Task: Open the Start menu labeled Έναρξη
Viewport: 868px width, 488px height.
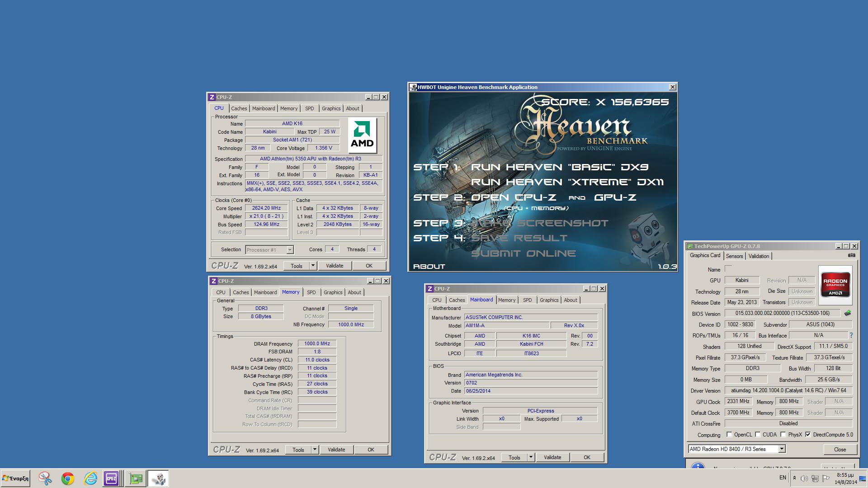Action: pos(15,478)
